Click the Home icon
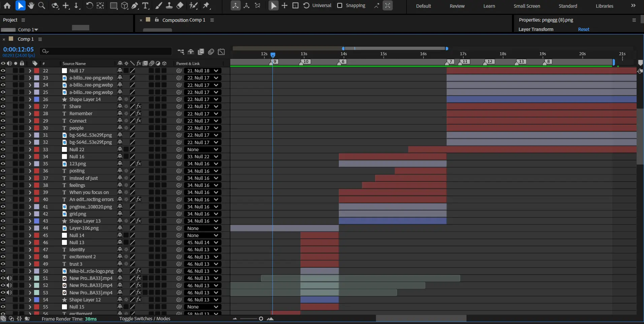This screenshot has height=324, width=644. (7, 5)
